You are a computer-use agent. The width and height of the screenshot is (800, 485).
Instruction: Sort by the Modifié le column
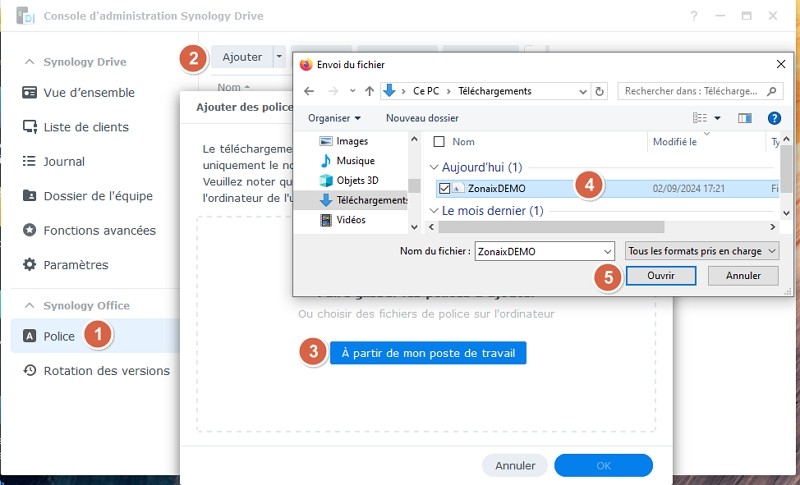coord(674,142)
